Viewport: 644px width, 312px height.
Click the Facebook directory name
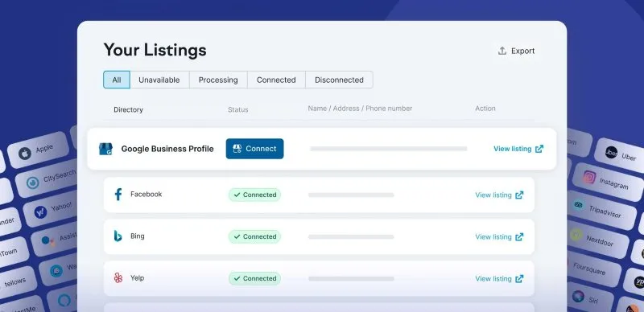coord(147,194)
